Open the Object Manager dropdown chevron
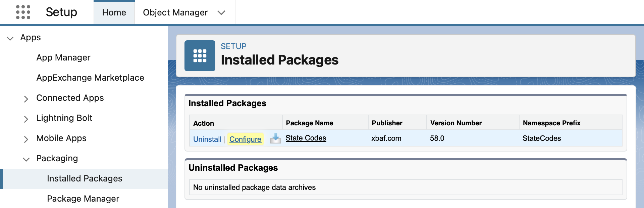The image size is (644, 208). [221, 13]
